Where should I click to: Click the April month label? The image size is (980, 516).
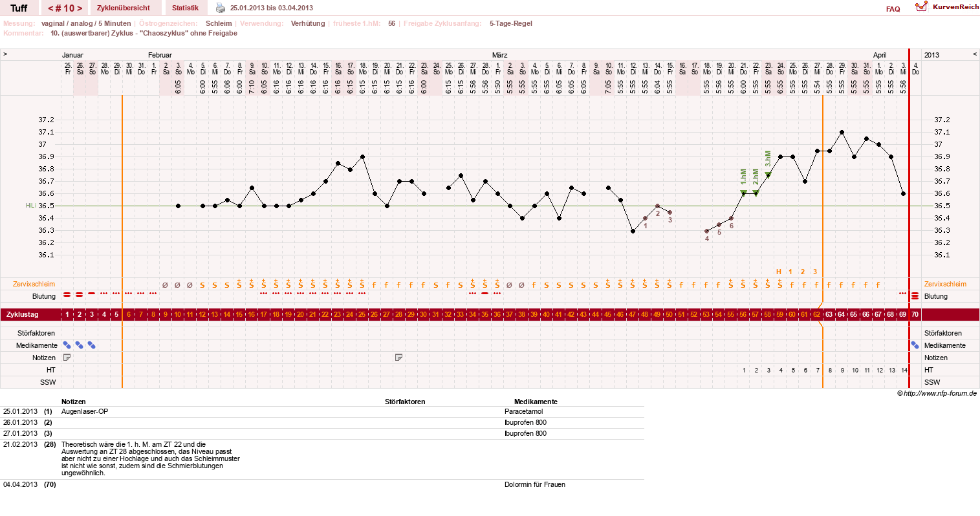coord(880,55)
